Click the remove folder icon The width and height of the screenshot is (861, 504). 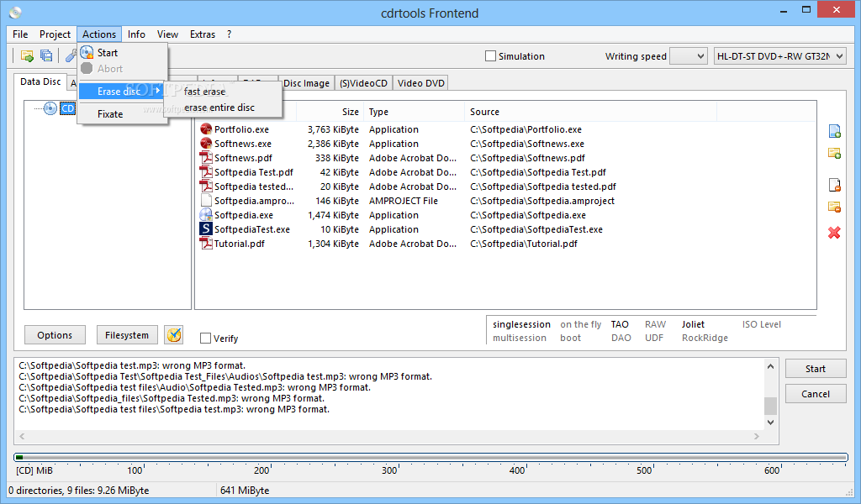pos(834,207)
